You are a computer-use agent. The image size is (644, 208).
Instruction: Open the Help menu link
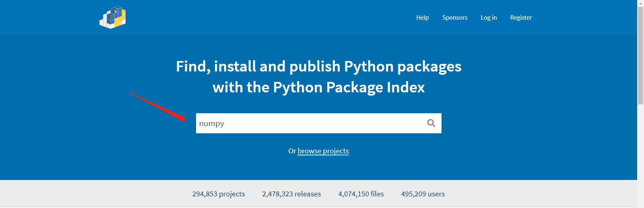tap(422, 18)
